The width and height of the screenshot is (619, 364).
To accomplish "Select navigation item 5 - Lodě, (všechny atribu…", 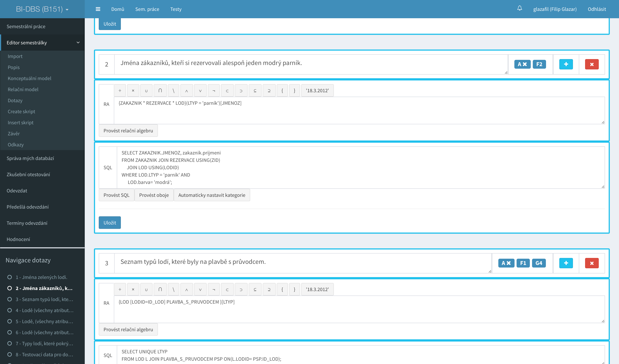I will click(44, 321).
